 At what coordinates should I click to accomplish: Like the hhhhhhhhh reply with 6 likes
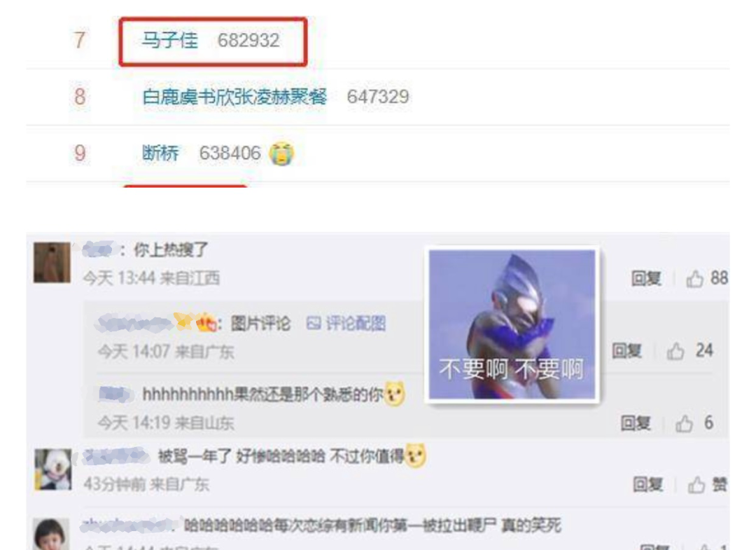684,423
